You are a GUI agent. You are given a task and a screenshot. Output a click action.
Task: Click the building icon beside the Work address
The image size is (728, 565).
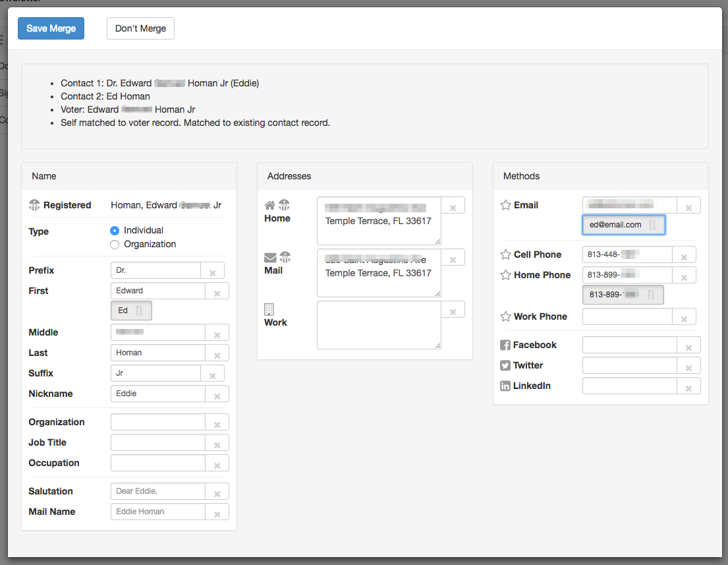(x=270, y=309)
